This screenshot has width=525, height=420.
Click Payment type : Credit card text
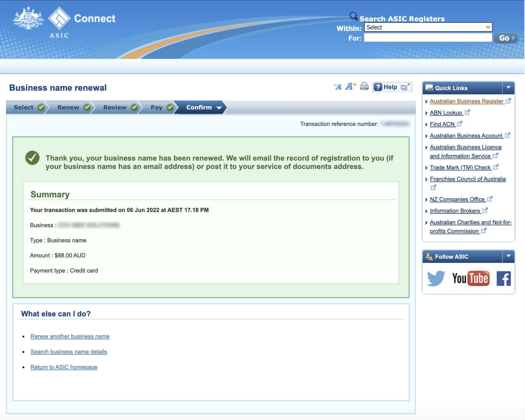tap(64, 271)
